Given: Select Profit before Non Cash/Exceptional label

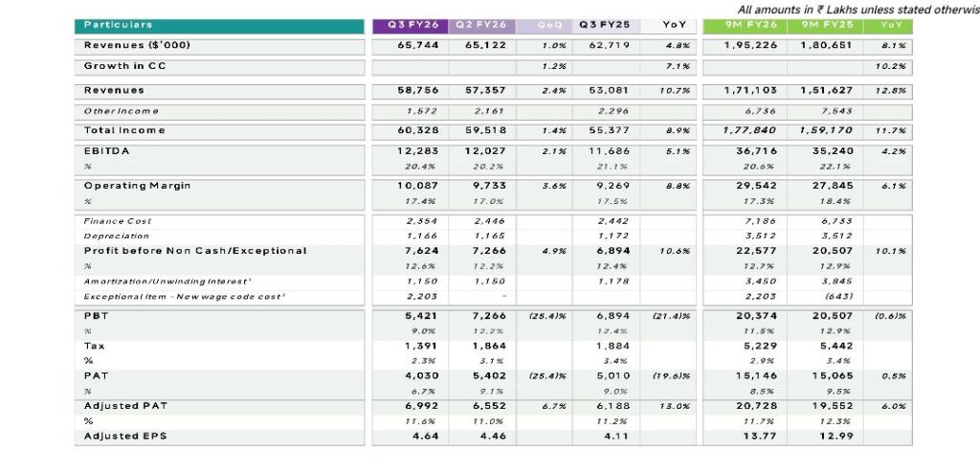Looking at the screenshot, I should point(195,250).
